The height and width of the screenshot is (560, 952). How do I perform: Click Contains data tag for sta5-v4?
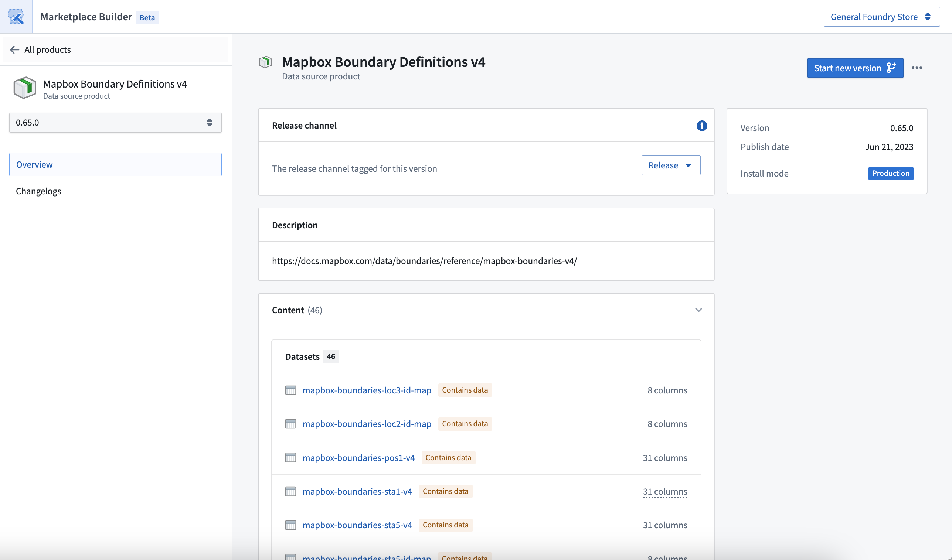click(445, 525)
